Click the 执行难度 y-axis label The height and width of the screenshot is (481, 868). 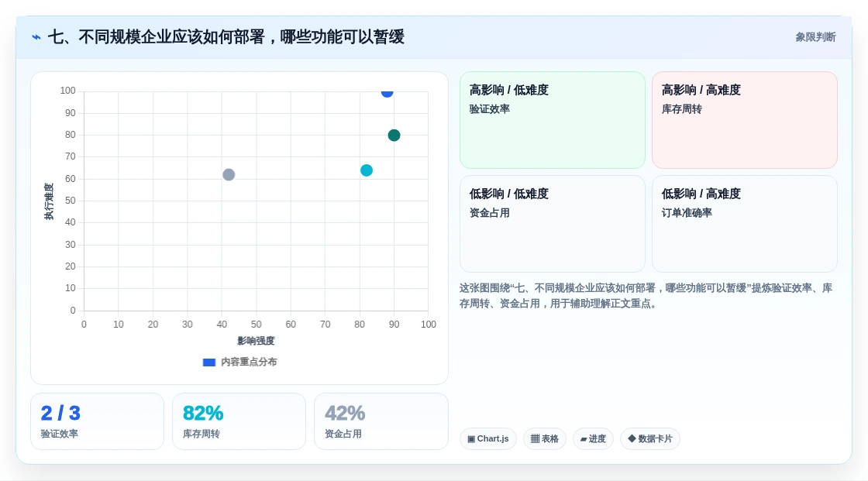click(x=50, y=201)
